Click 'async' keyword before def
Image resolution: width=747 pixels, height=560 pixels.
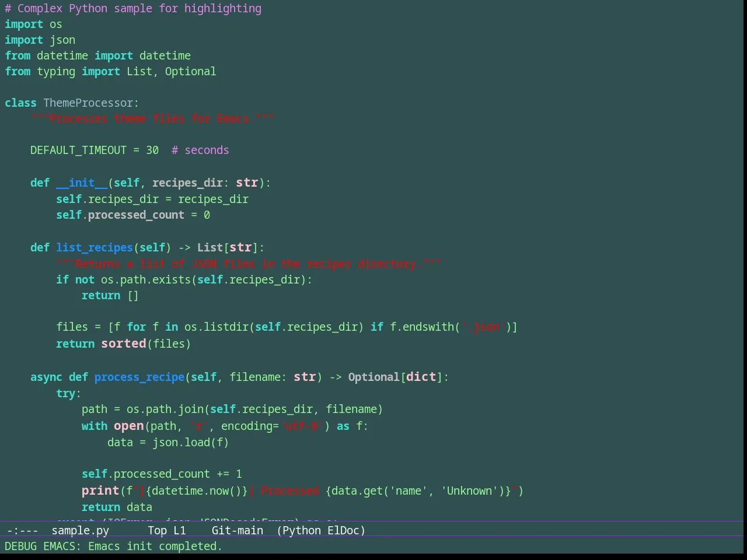click(46, 377)
